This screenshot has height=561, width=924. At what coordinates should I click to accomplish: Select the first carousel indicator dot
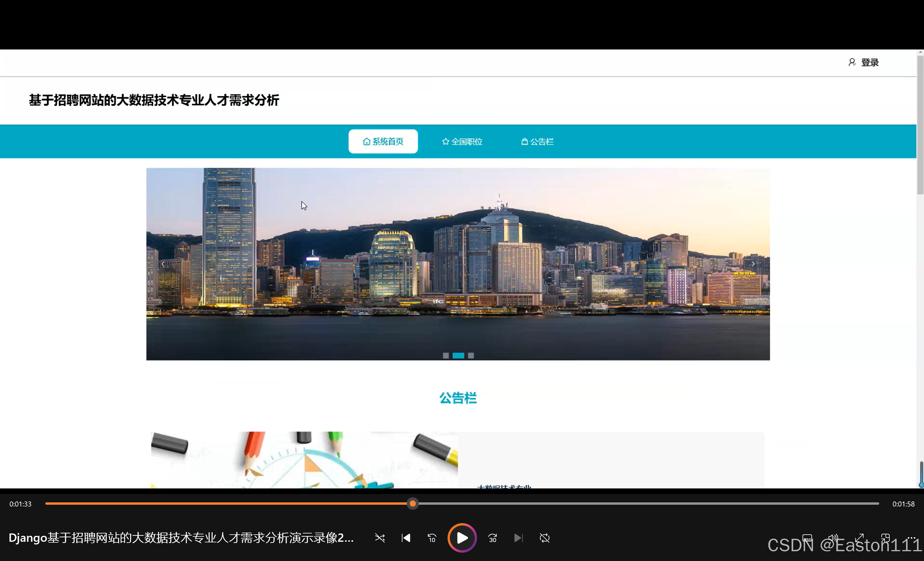click(x=445, y=356)
